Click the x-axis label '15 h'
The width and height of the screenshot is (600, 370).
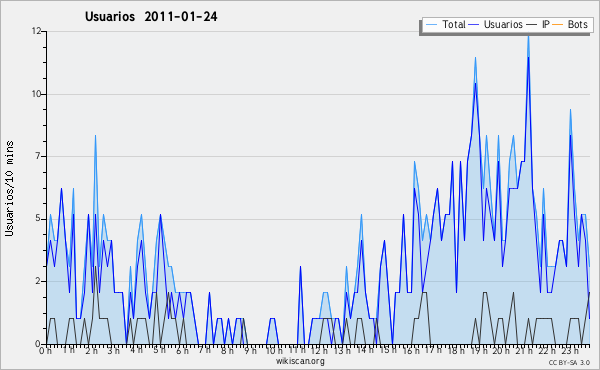point(387,350)
